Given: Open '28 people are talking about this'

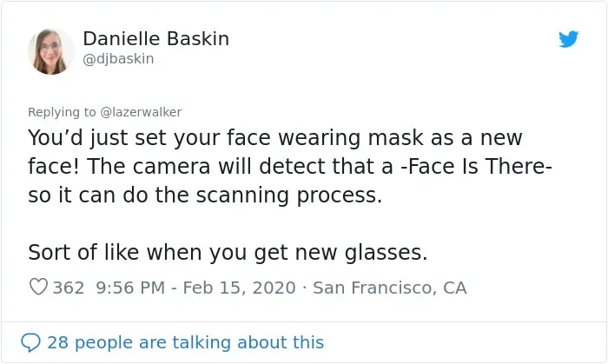Looking at the screenshot, I should click(x=185, y=342).
